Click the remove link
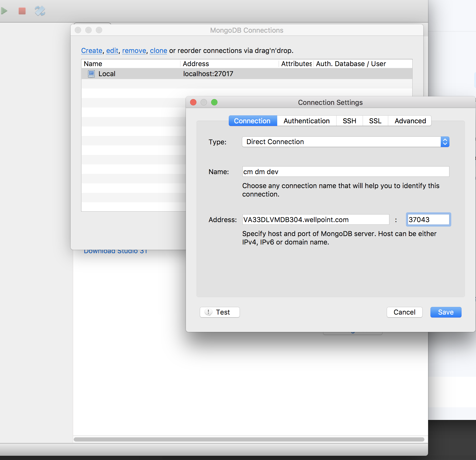476x460 pixels. [134, 51]
